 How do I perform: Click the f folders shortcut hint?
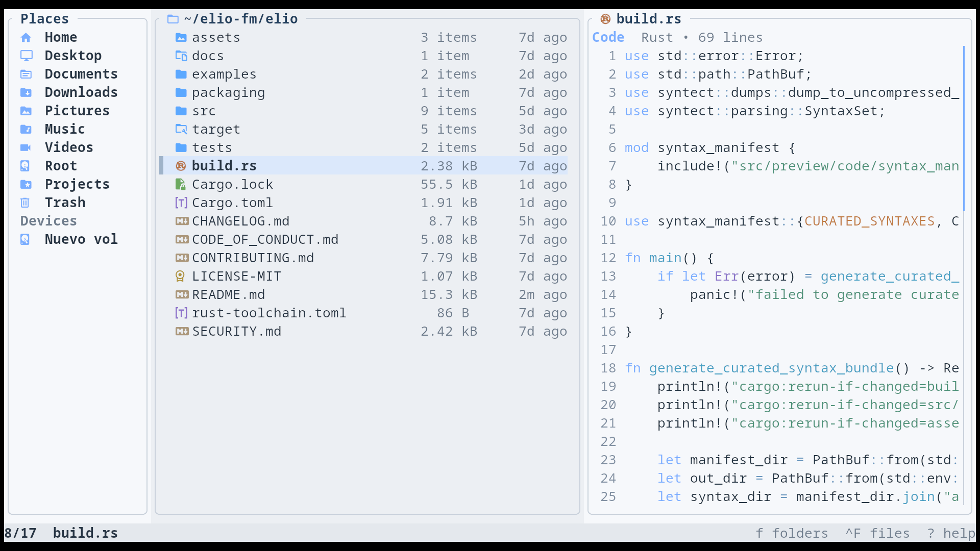click(x=792, y=534)
